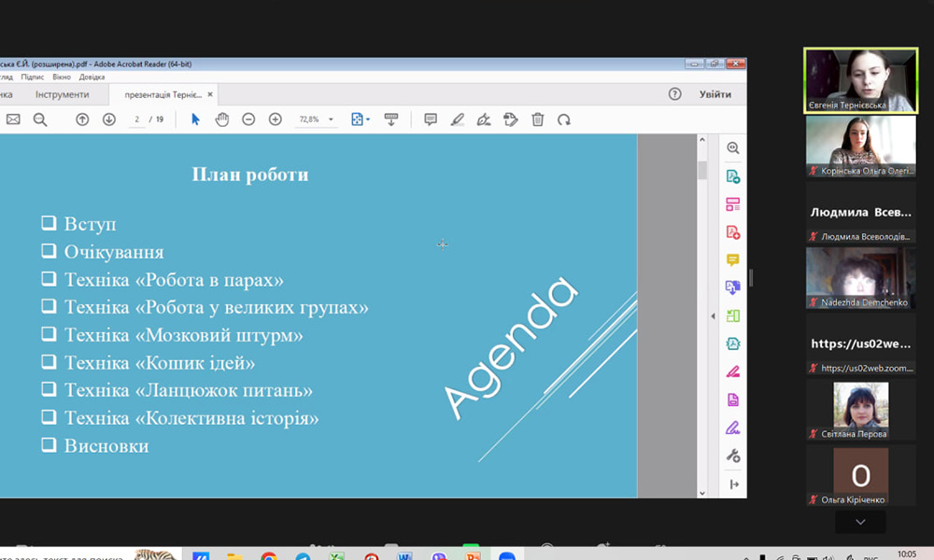This screenshot has width=934, height=560.
Task: Zoom in with the plus icon
Action: point(275,119)
